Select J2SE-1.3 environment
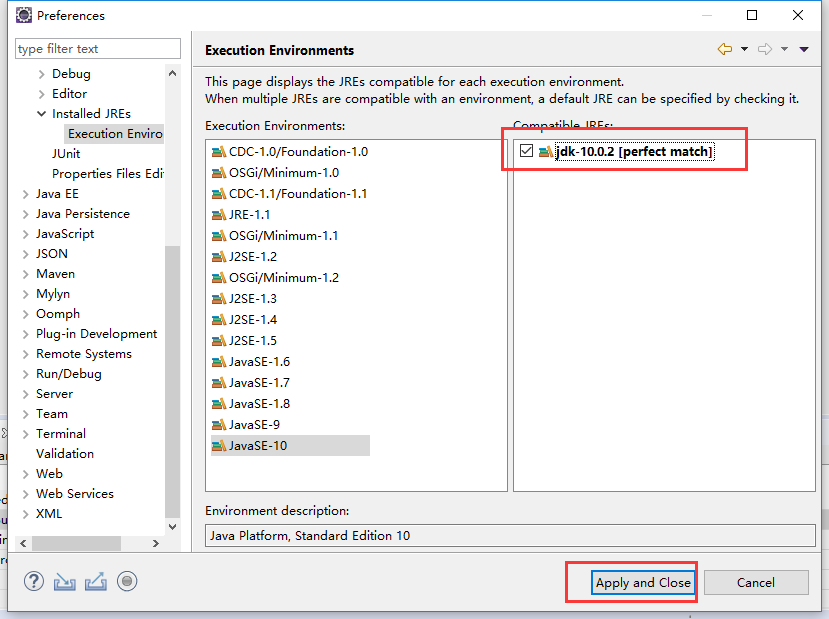The height and width of the screenshot is (619, 829). coord(244,299)
